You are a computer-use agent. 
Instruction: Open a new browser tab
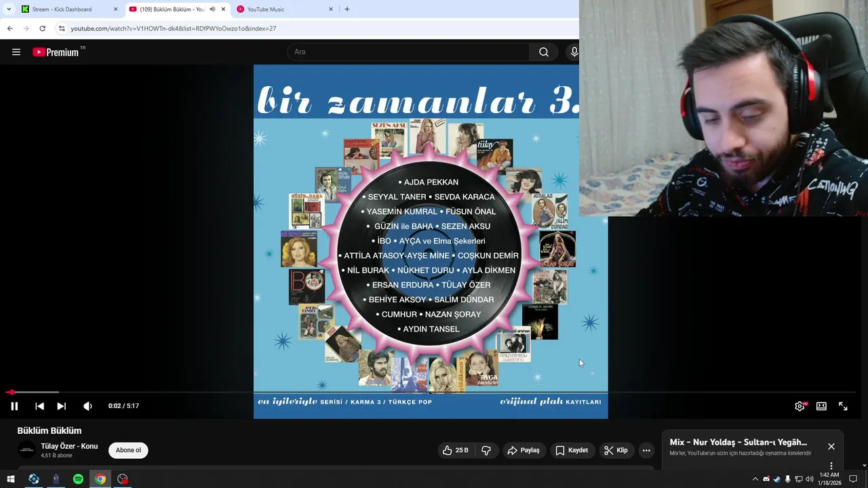pos(347,9)
